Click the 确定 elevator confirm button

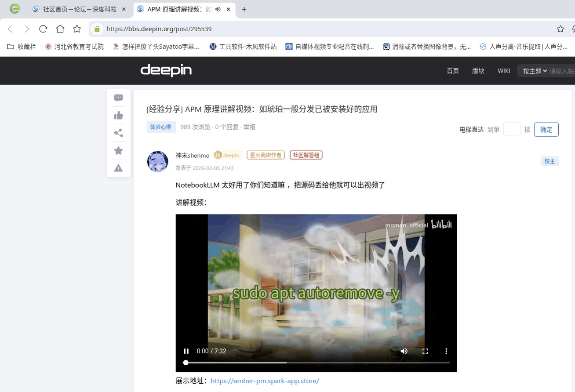(x=546, y=129)
